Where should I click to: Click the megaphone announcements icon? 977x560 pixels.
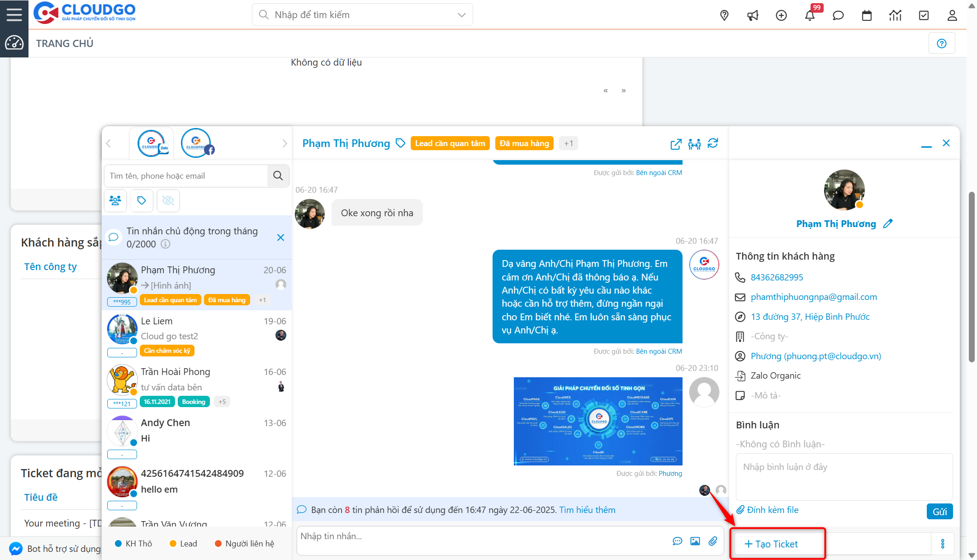point(753,15)
